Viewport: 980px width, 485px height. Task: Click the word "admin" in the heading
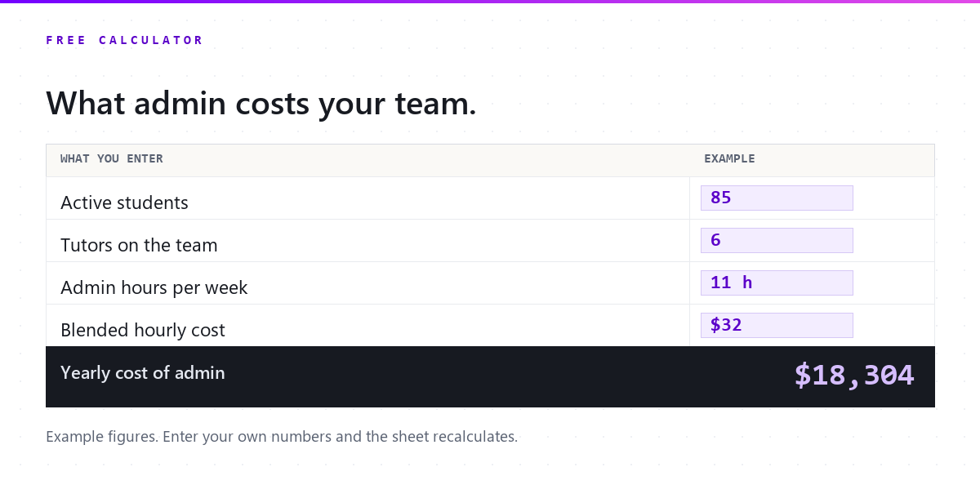tap(180, 104)
